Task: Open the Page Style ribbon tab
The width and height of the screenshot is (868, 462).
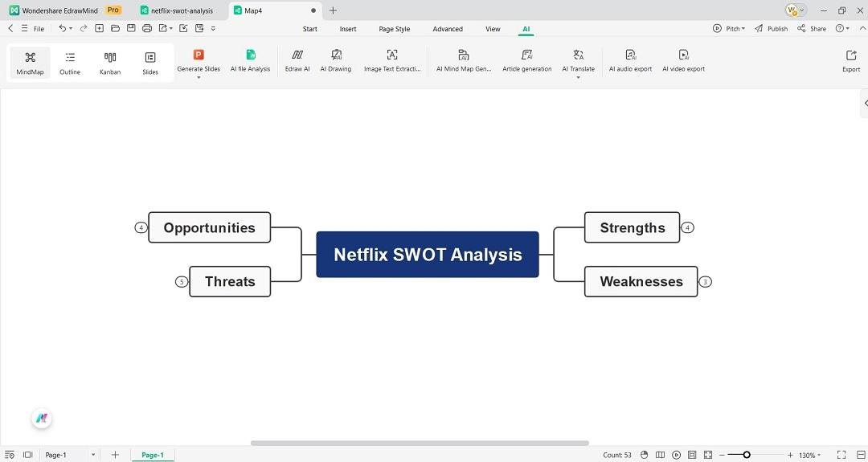Action: point(394,29)
